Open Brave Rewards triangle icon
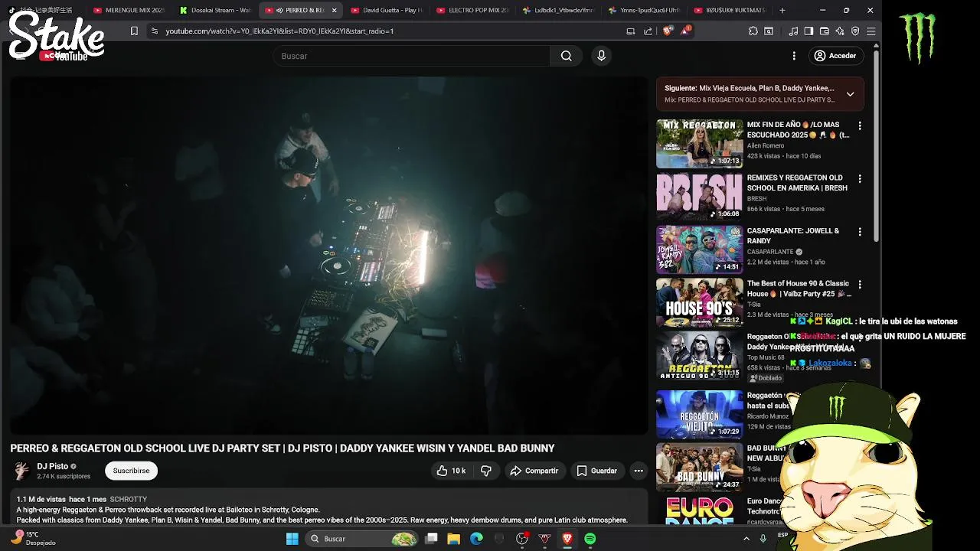Viewport: 980px width, 551px height. (685, 31)
